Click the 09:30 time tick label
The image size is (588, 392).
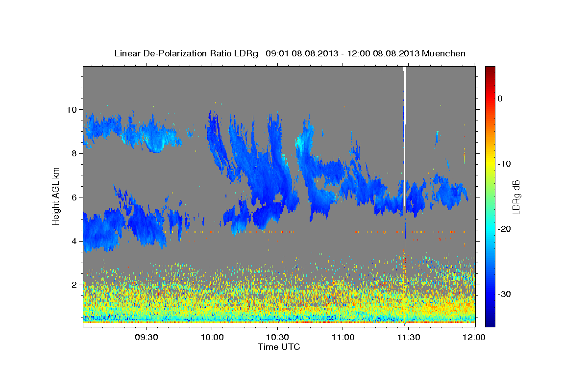coord(147,337)
